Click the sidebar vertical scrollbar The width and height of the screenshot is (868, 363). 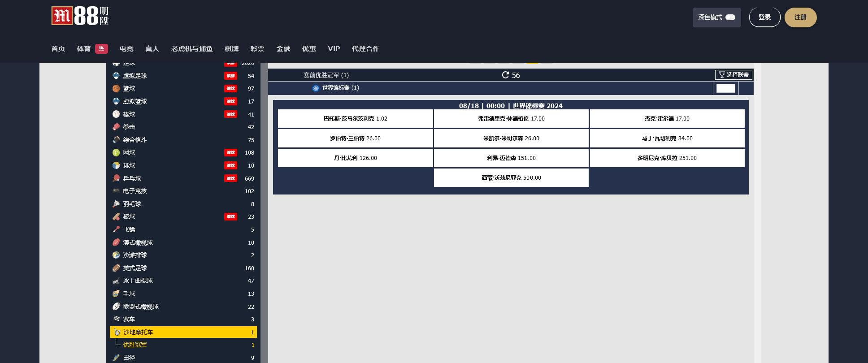coord(264,213)
